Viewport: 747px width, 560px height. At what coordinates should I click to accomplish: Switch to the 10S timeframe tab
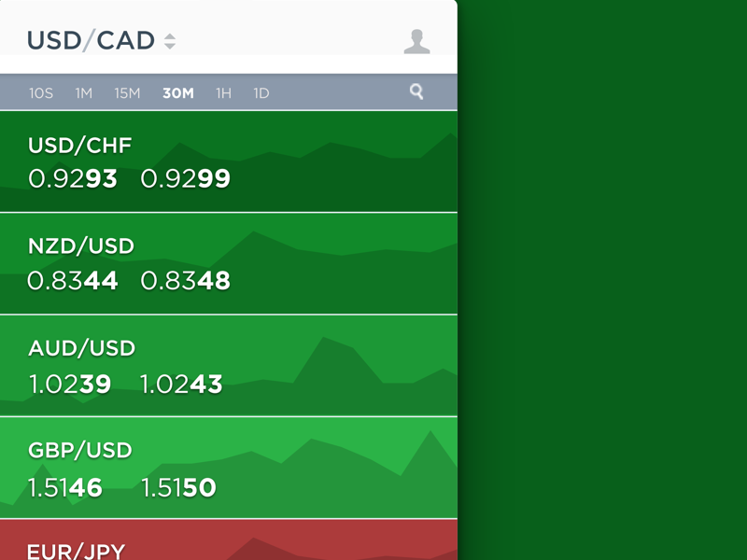click(x=41, y=93)
